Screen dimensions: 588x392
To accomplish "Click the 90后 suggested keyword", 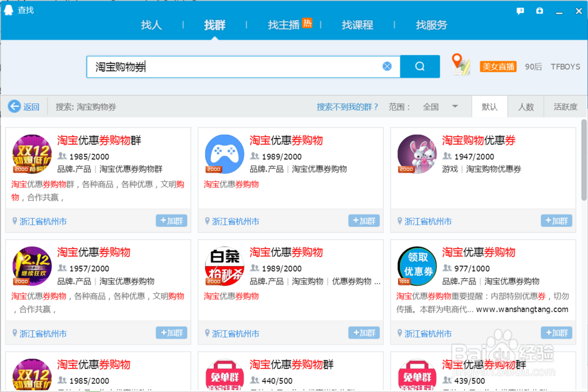I will pyautogui.click(x=533, y=67).
